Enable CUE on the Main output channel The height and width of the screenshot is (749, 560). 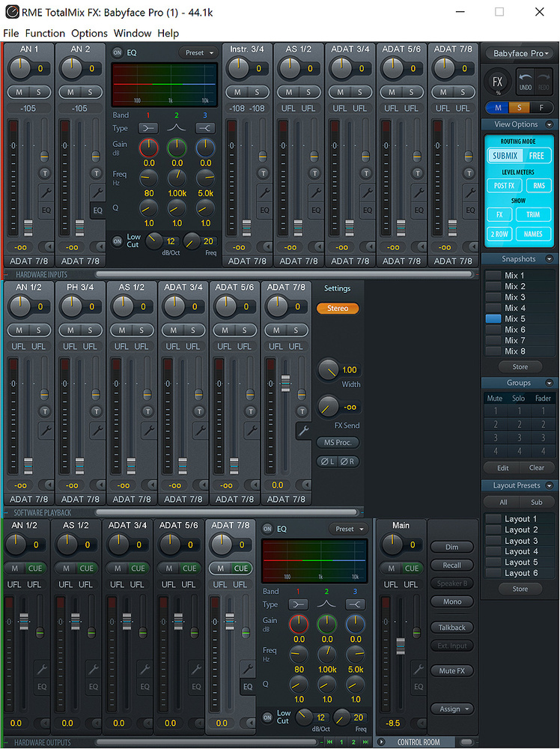tap(411, 568)
